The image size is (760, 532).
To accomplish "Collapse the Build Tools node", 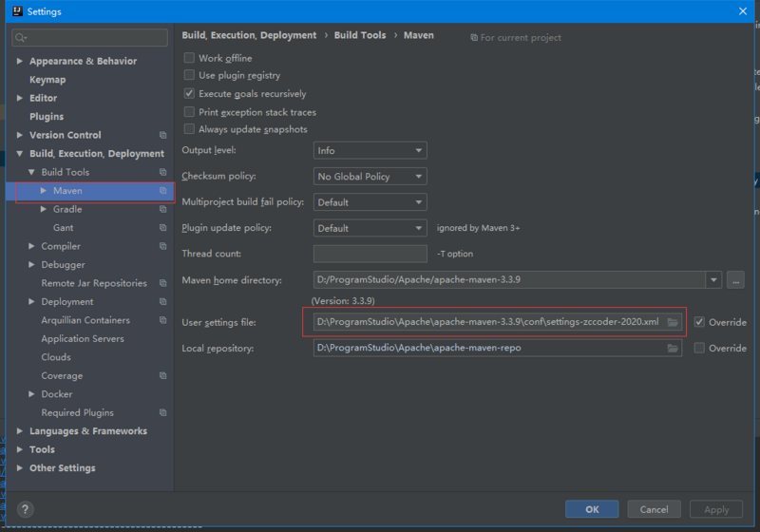I will click(x=31, y=172).
